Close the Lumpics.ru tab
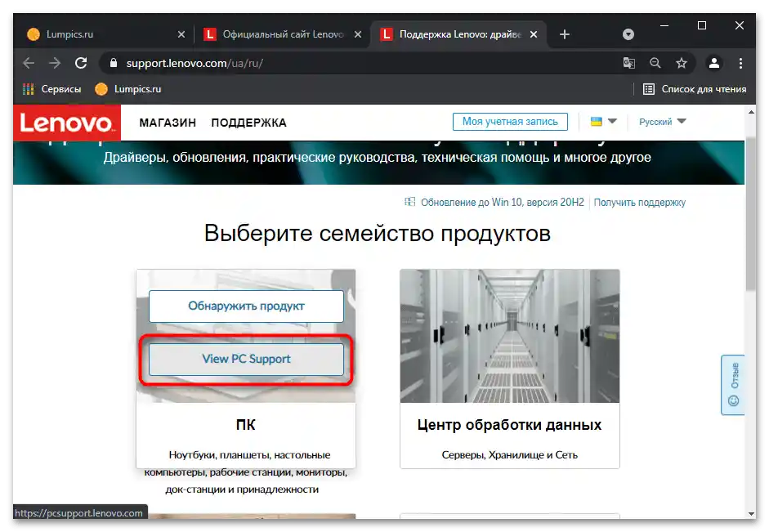 coord(181,34)
